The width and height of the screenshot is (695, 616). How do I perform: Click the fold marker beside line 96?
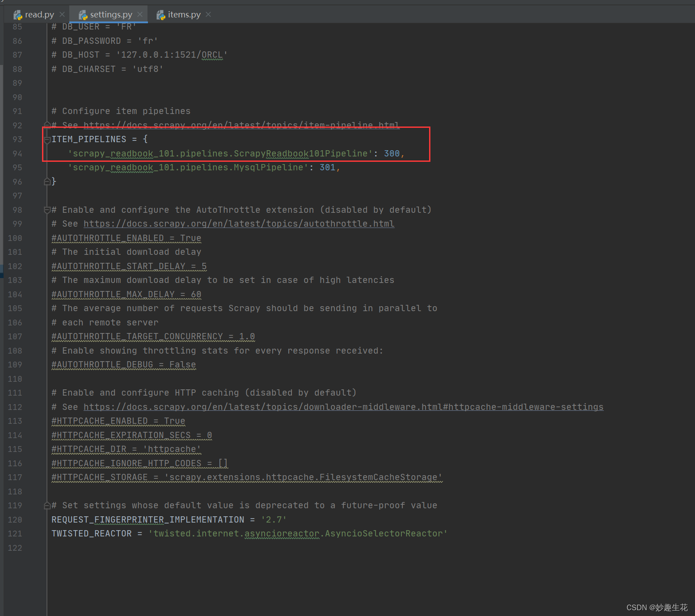pos(47,181)
